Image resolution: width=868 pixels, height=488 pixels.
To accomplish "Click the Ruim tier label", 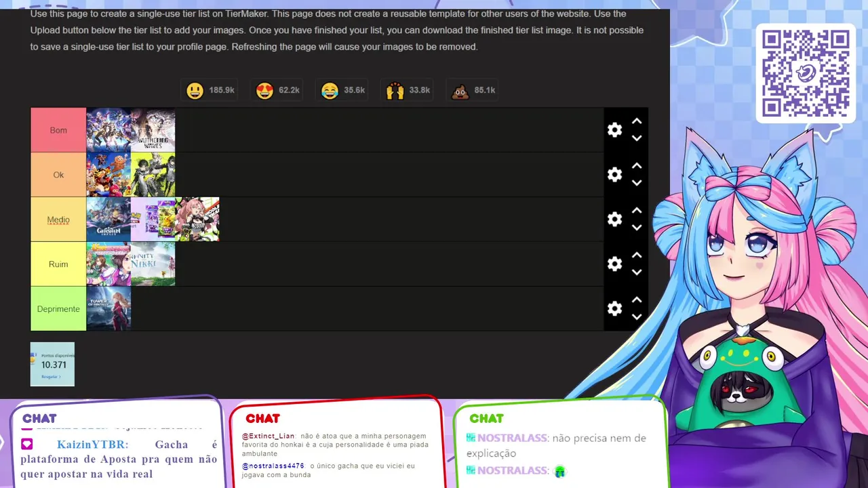I will click(x=58, y=264).
